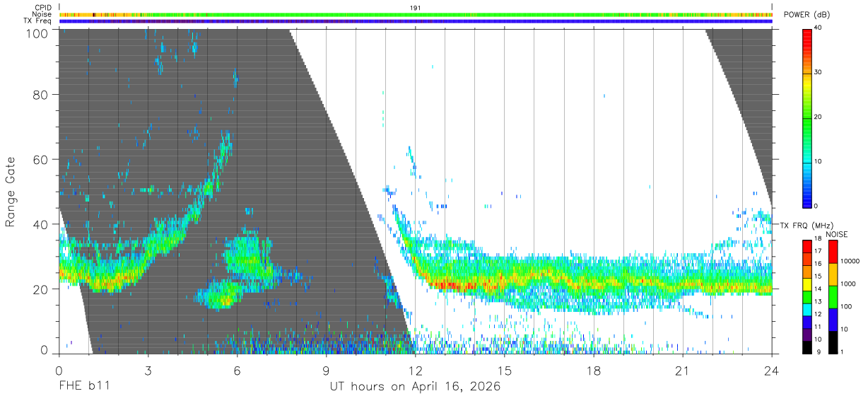Click the x-axis hour label 18

593,370
